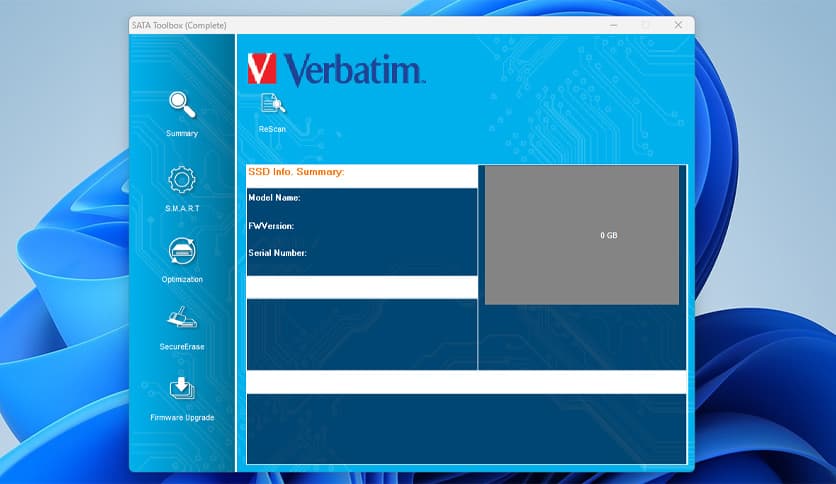This screenshot has width=836, height=484.
Task: Click the ReScan label
Action: [x=272, y=129]
